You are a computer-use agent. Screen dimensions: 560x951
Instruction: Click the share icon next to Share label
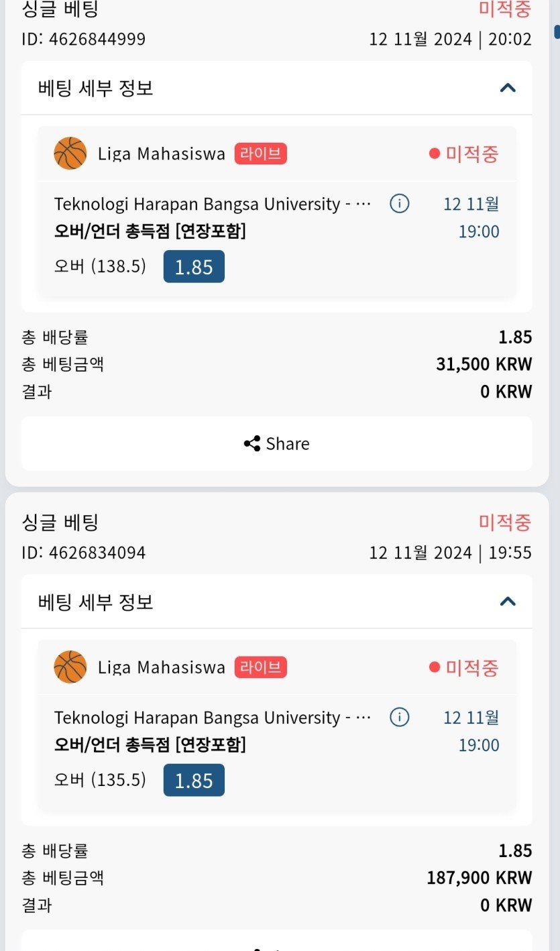[x=252, y=443]
